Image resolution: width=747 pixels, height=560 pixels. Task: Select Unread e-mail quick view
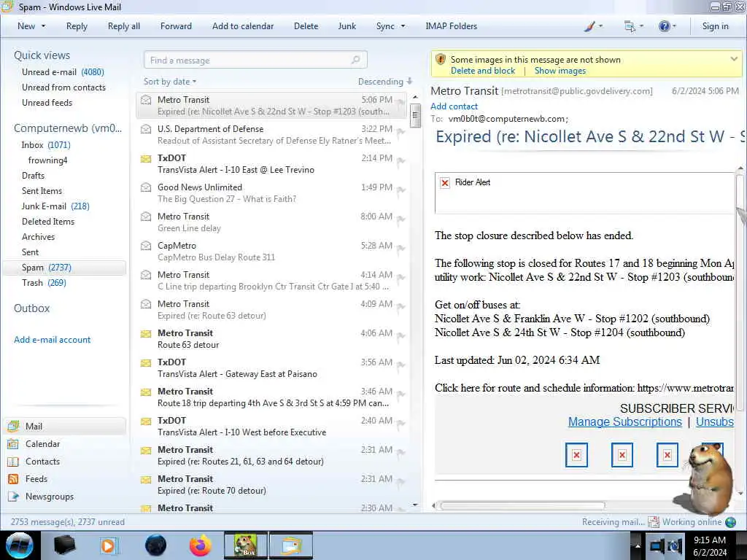click(63, 72)
